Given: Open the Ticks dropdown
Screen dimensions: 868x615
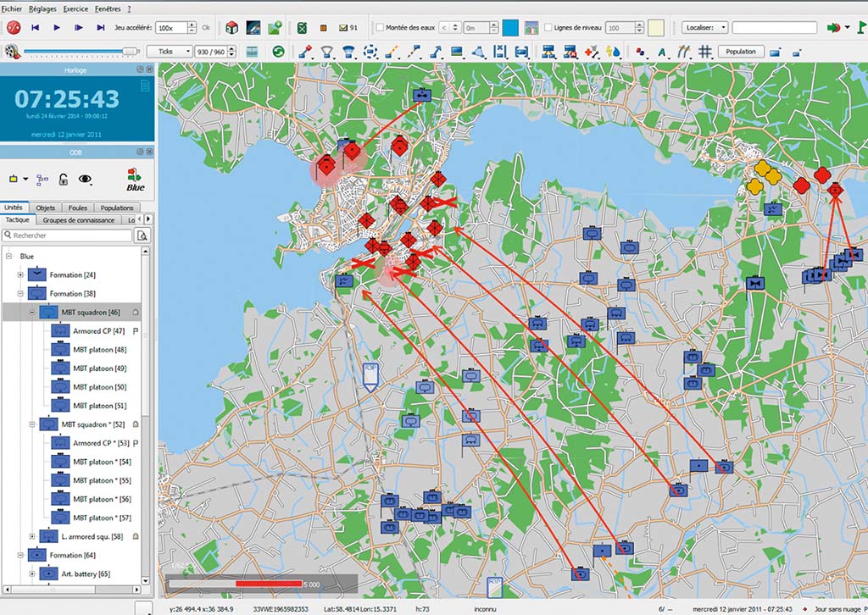Looking at the screenshot, I should [169, 52].
